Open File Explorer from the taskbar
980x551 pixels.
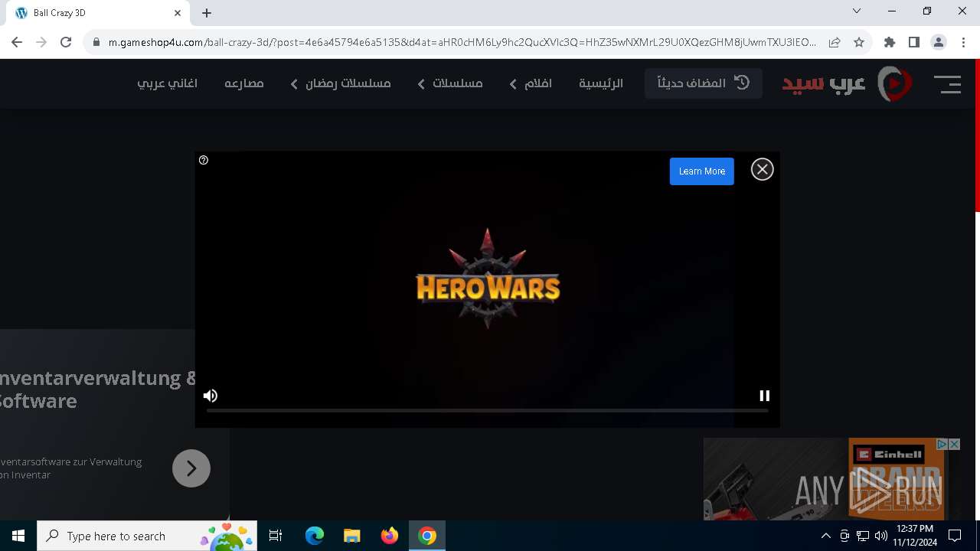tap(352, 536)
